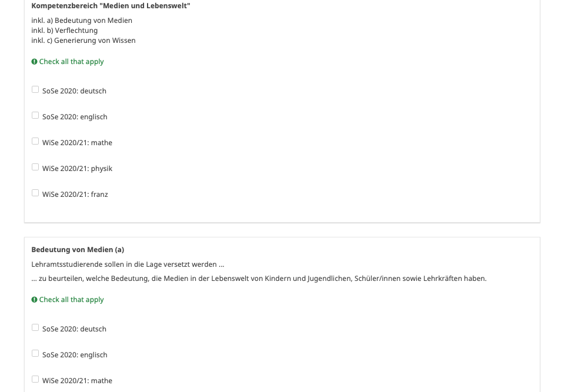565x392 pixels.
Task: Click the "Bedeutung von Medien (a)" heading
Action: pyautogui.click(x=78, y=250)
